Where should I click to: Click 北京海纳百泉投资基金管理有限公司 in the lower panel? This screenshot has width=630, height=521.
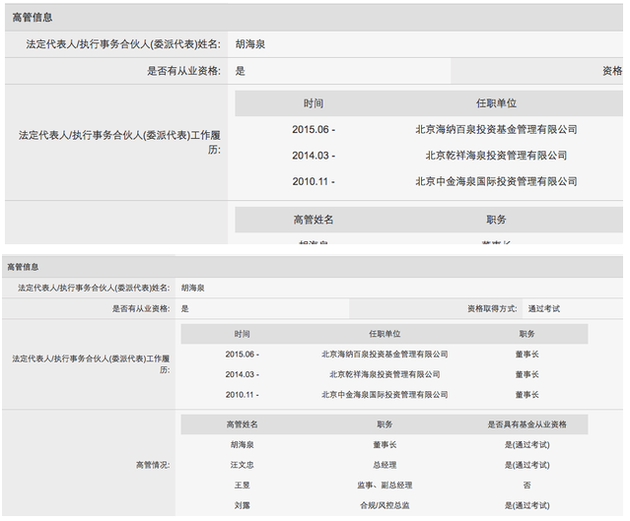coord(385,354)
